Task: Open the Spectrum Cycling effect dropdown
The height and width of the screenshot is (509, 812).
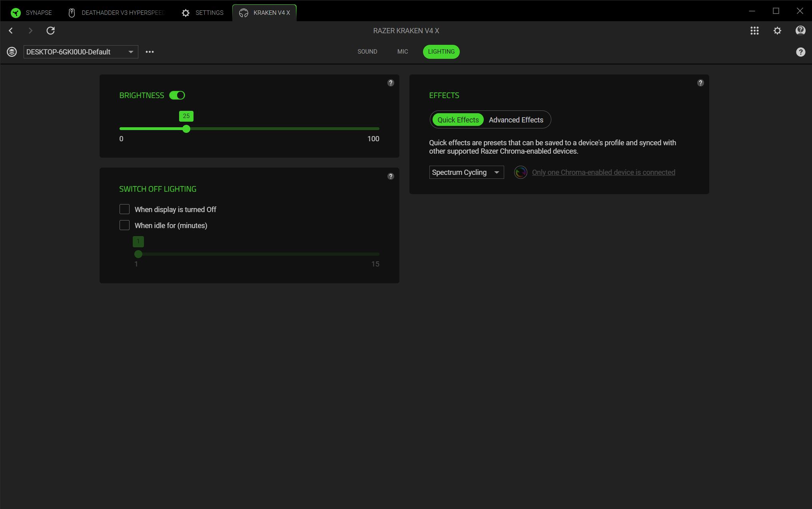Action: click(x=466, y=172)
